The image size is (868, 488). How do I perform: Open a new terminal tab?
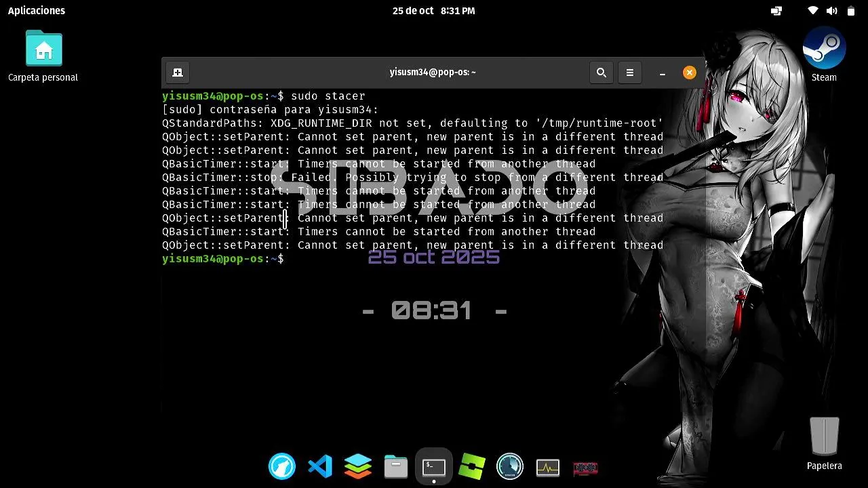178,73
